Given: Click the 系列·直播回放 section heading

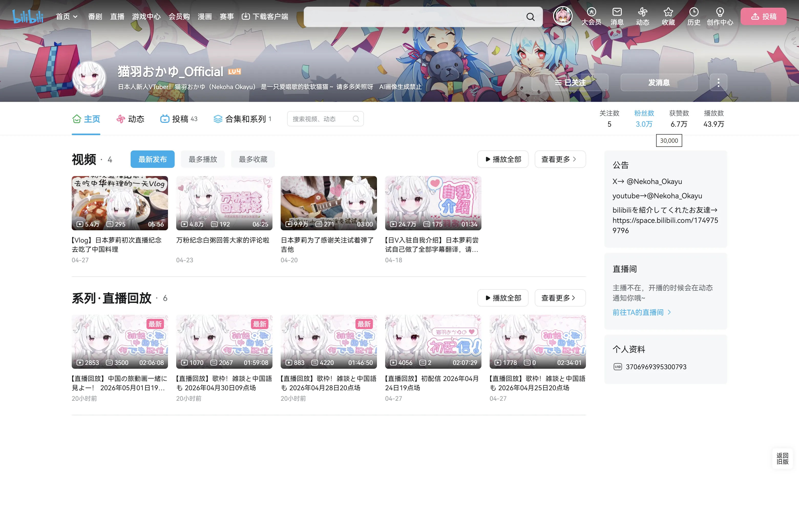Looking at the screenshot, I should [x=111, y=298].
